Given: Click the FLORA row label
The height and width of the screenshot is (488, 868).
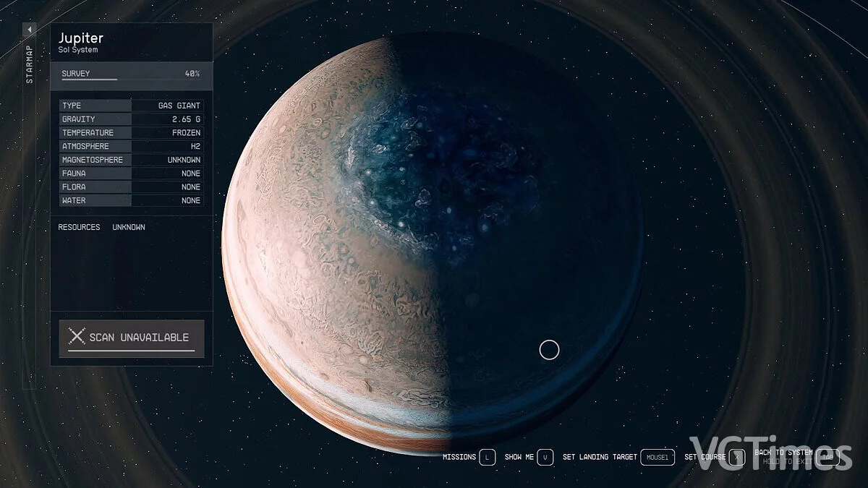Looking at the screenshot, I should [74, 187].
